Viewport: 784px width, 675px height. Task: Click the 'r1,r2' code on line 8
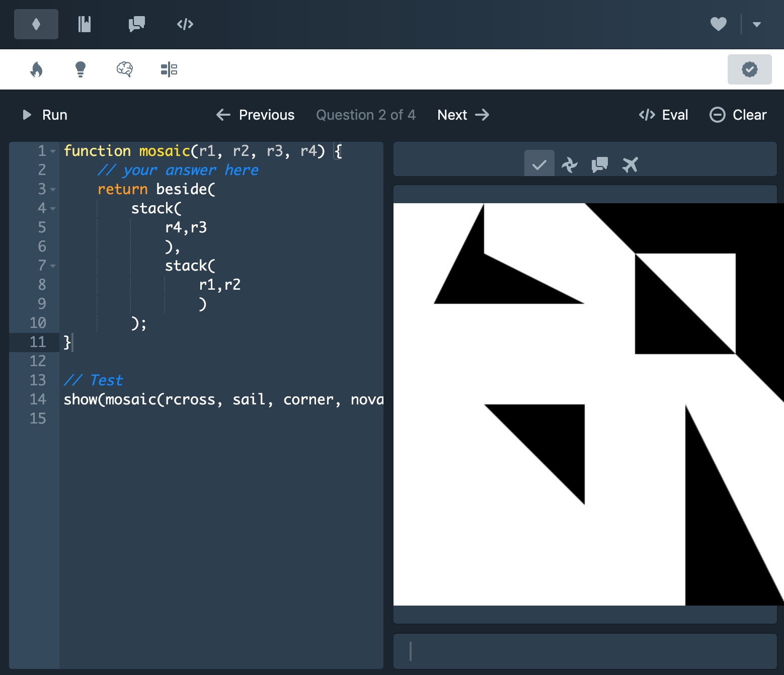pos(219,285)
